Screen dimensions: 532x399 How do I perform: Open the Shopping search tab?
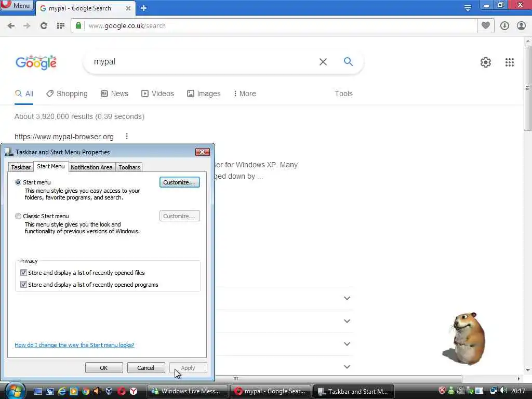tap(67, 94)
